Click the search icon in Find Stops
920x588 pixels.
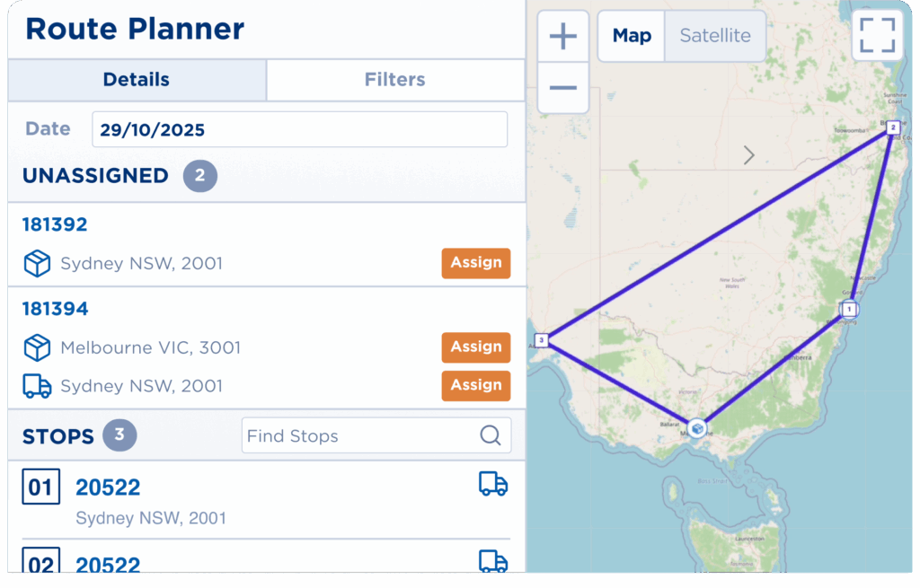click(x=491, y=435)
